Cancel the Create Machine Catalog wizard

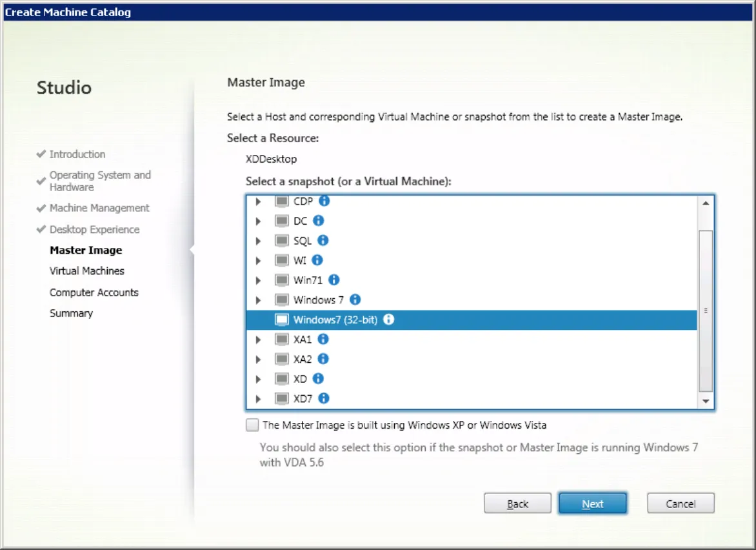pyautogui.click(x=681, y=504)
